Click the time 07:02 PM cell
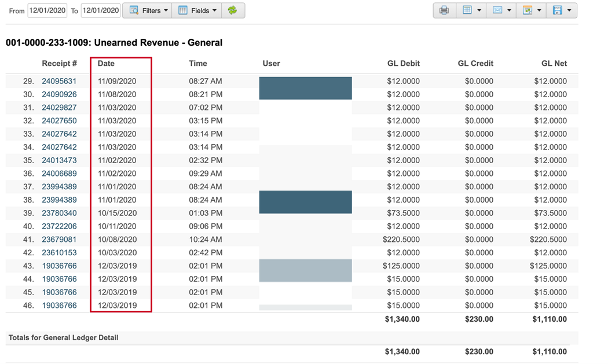608x364 pixels. click(206, 108)
